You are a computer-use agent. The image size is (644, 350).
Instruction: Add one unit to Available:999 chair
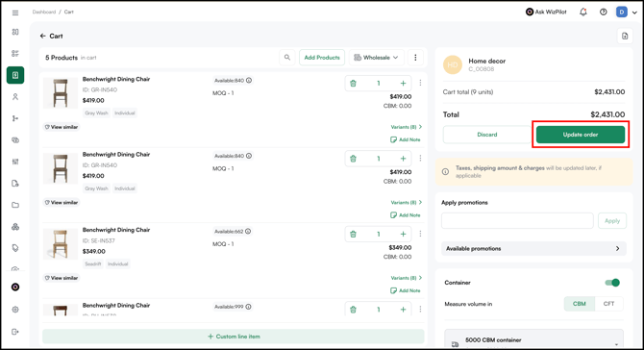[403, 310]
